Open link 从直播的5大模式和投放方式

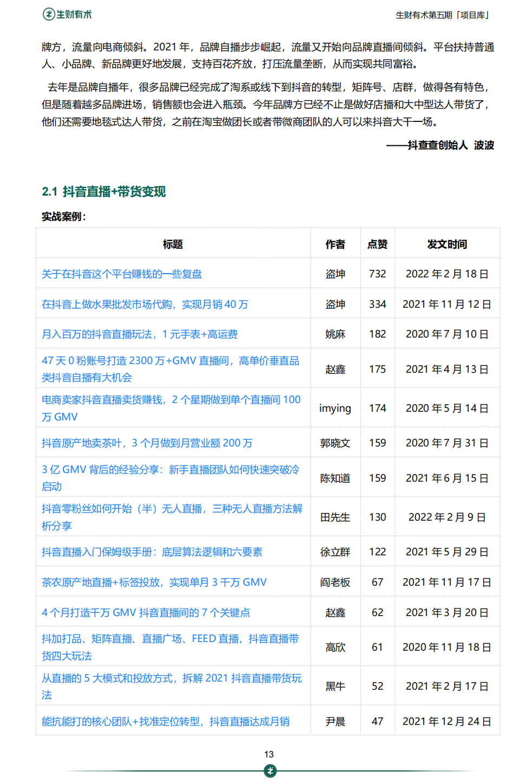pyautogui.click(x=172, y=686)
